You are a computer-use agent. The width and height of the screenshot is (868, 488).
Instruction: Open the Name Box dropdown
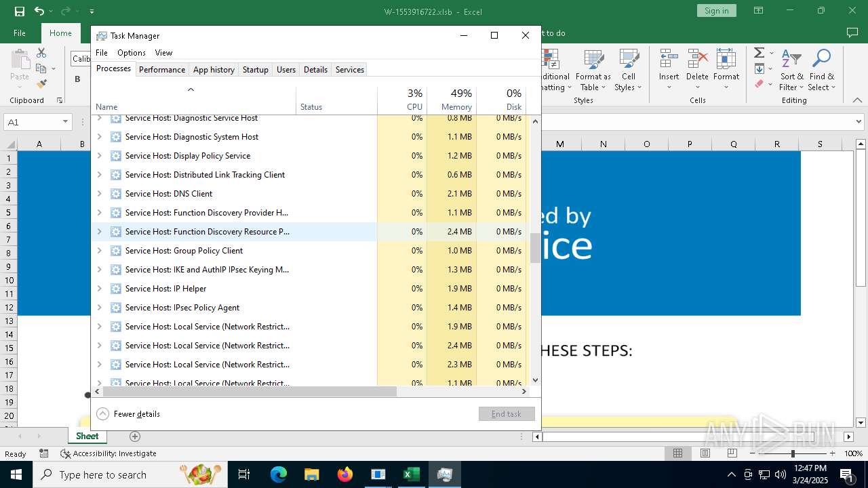(x=65, y=122)
